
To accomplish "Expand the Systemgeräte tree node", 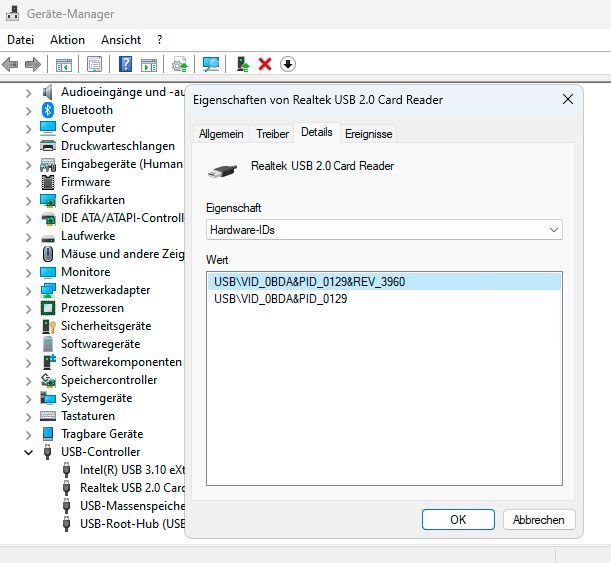I will pyautogui.click(x=28, y=399).
